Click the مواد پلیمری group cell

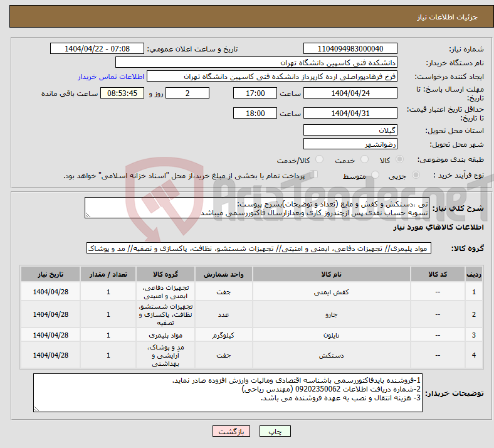[166, 335]
